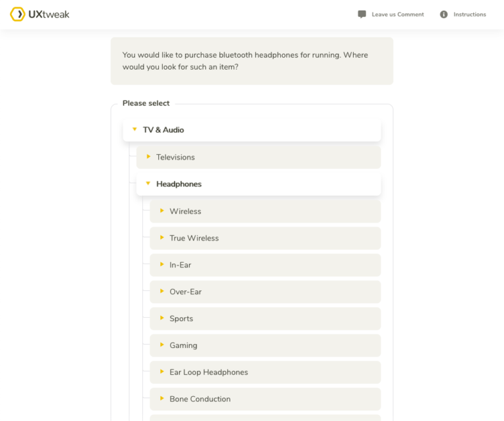Select the Televisions tree row
This screenshot has width=504, height=421.
(x=258, y=158)
